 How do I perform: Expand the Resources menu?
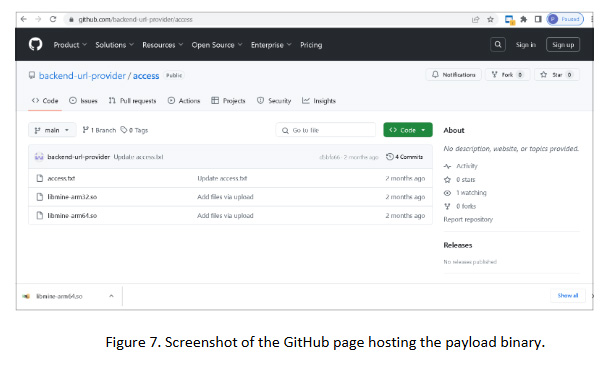(x=163, y=45)
